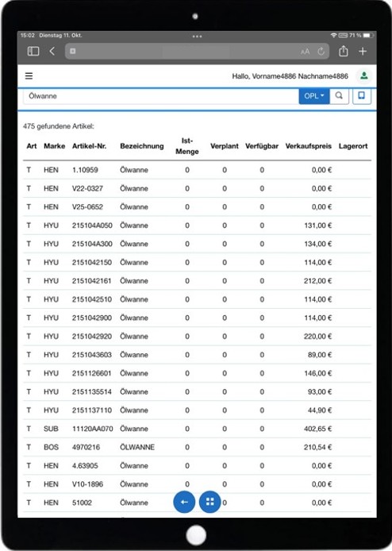
Task: Sort by the Art column header
Action: pos(32,146)
